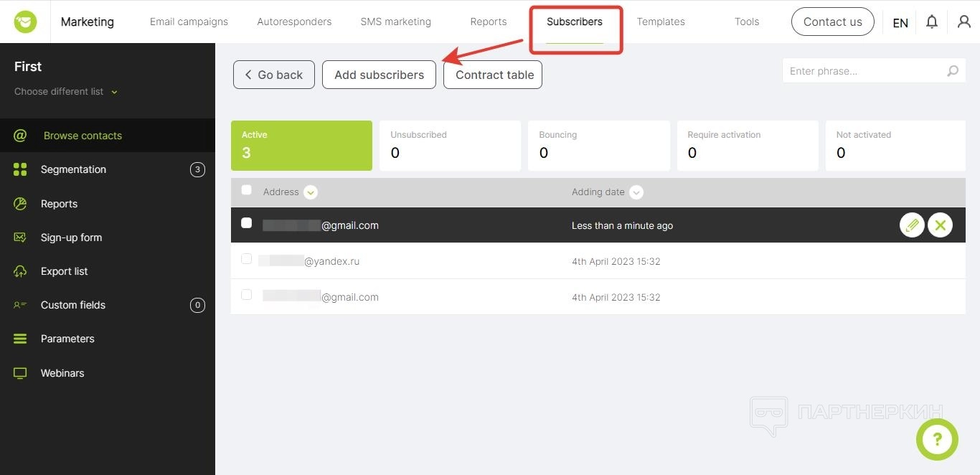The image size is (980, 475).
Task: Click the green pencil edit icon
Action: (x=912, y=225)
